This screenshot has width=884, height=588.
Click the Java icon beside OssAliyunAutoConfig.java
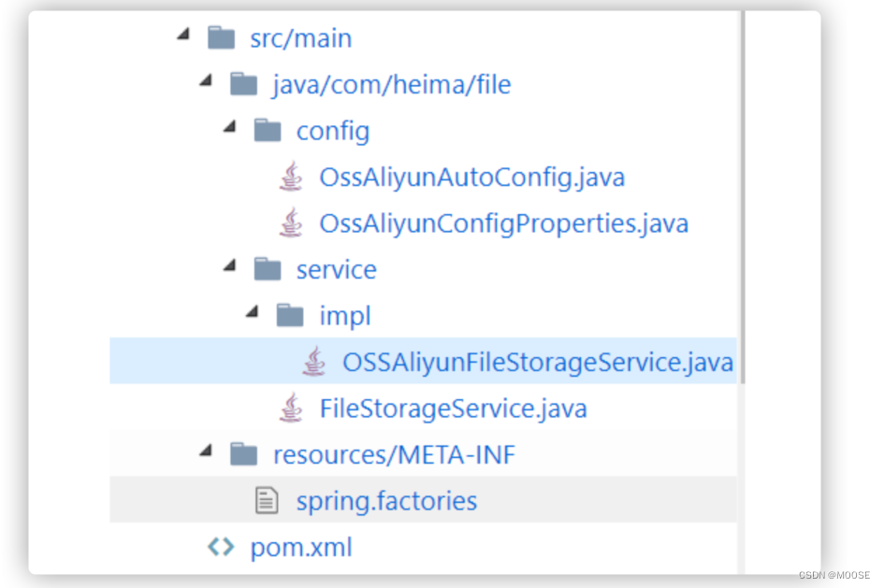click(x=291, y=176)
